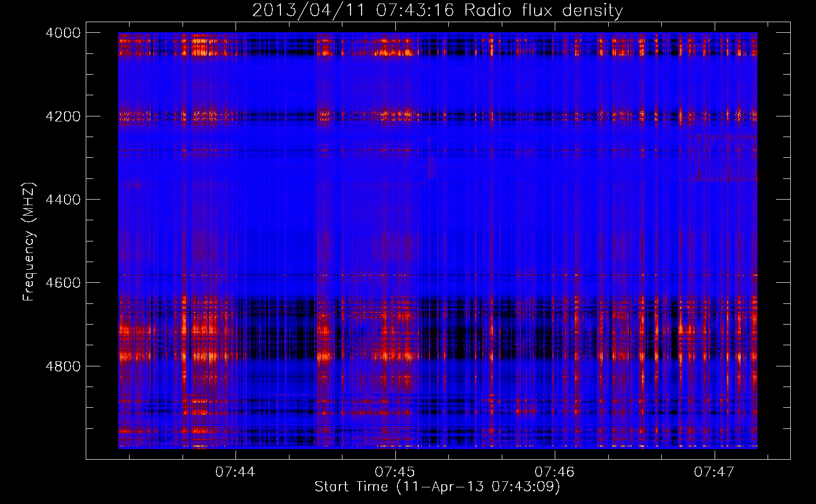Click the 4400 frequency axis label

click(x=63, y=200)
